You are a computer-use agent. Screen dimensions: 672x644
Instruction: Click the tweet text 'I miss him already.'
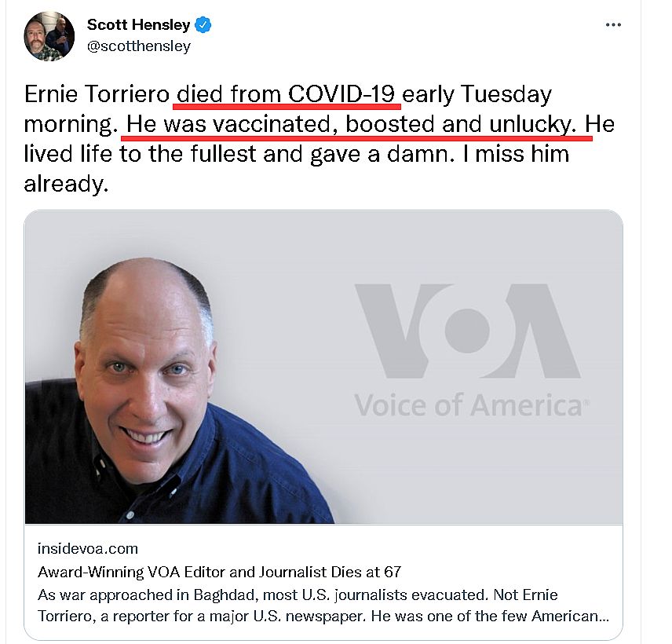coord(297,169)
